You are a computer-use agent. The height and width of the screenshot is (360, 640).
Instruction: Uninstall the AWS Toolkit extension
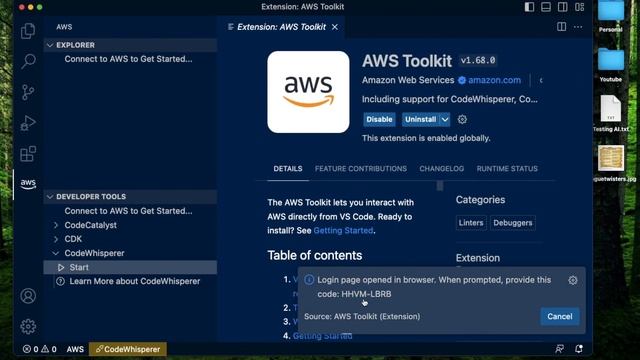(x=420, y=120)
